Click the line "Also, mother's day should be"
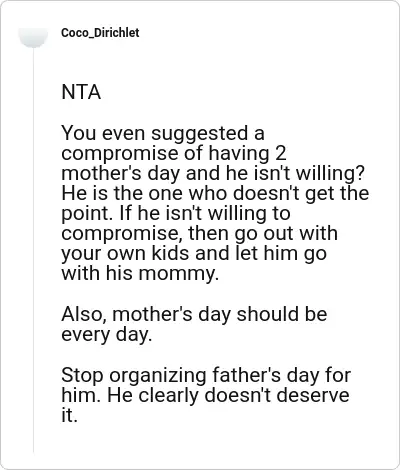Viewport: 400px width, 470px height. point(194,314)
